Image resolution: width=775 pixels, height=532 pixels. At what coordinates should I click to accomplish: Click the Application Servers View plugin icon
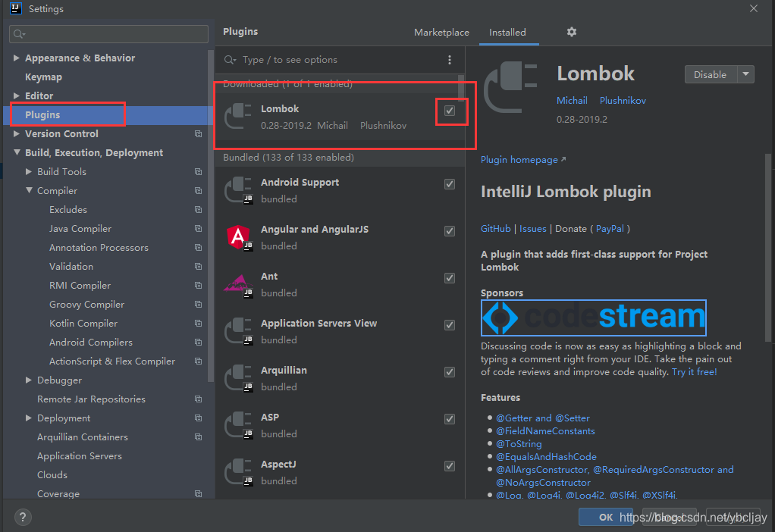[x=238, y=331]
